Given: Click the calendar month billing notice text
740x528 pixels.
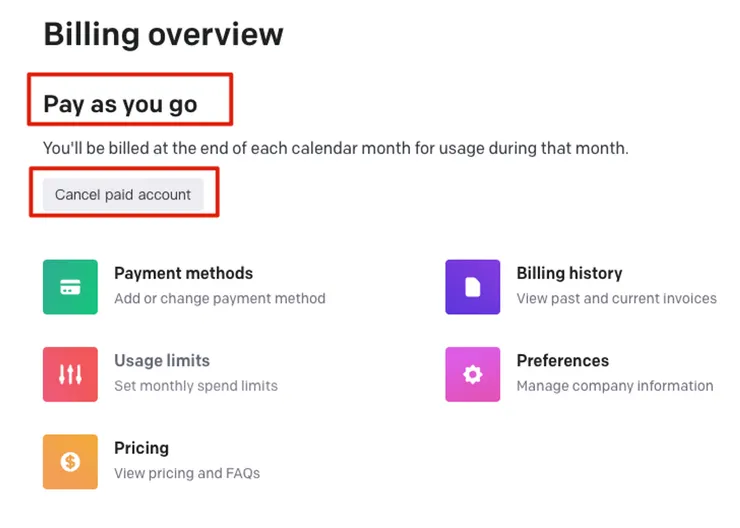Looking at the screenshot, I should 336,148.
